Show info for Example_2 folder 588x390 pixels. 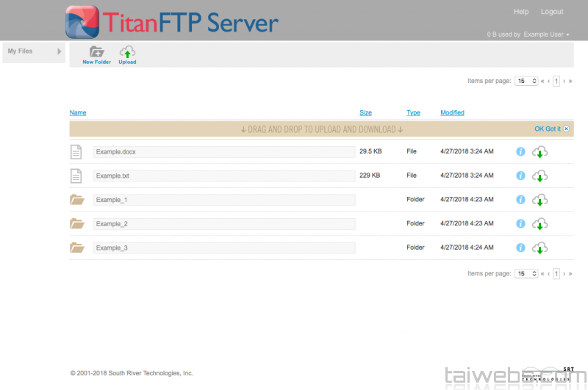520,223
